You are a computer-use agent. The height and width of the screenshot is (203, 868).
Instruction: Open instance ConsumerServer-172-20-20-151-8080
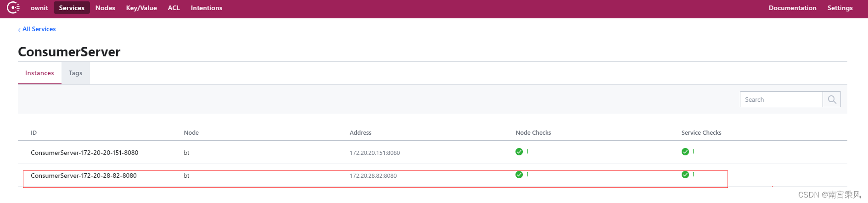[84, 153]
